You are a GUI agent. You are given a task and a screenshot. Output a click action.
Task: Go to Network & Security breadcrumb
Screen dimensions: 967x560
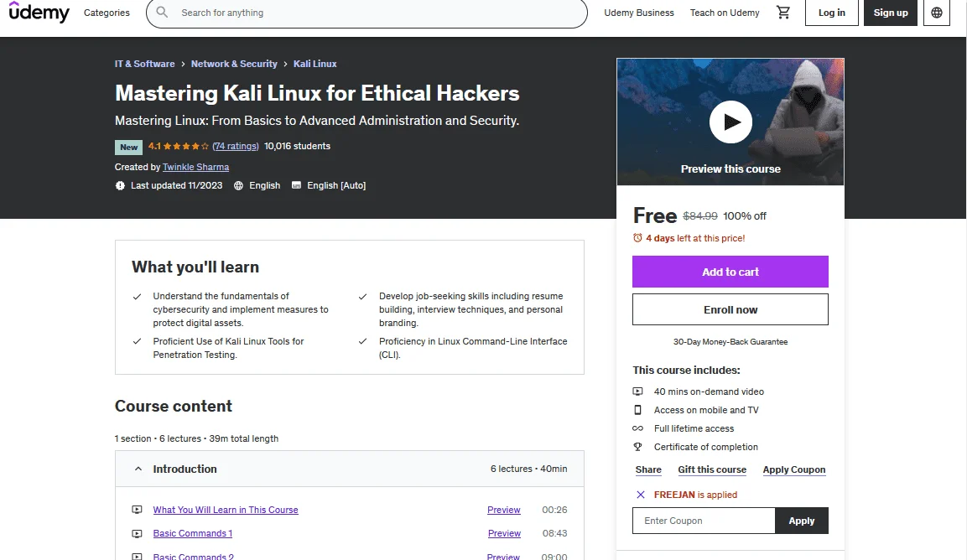click(x=234, y=64)
